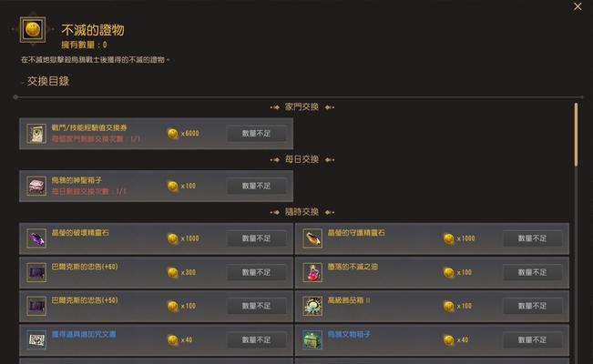Screen dimensions: 593x364
Task: Click the blue scroll icon in bottom-left row
Action: click(36, 339)
